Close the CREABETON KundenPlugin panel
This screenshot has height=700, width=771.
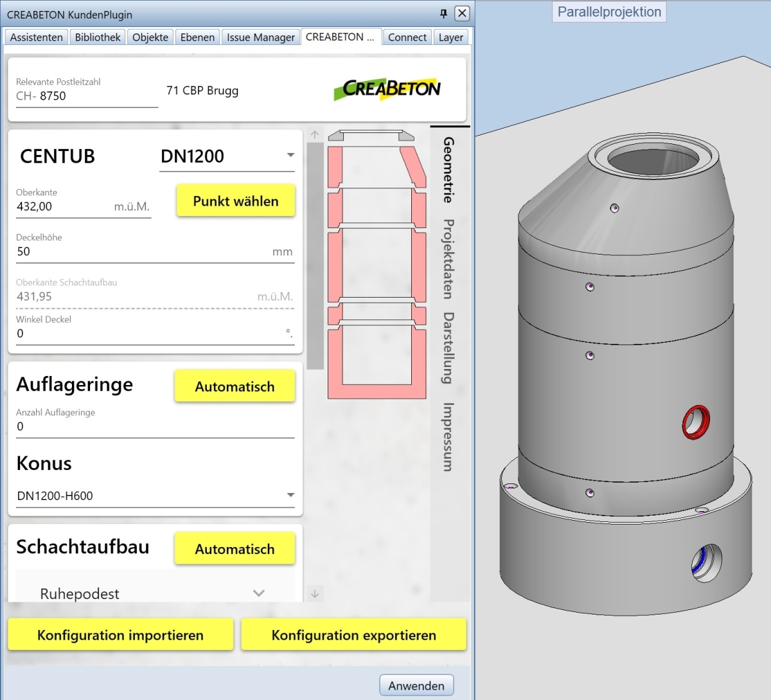[462, 13]
